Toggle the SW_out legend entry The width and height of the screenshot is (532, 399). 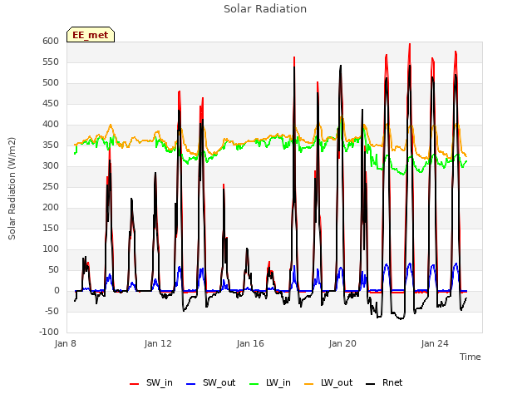tap(210, 383)
